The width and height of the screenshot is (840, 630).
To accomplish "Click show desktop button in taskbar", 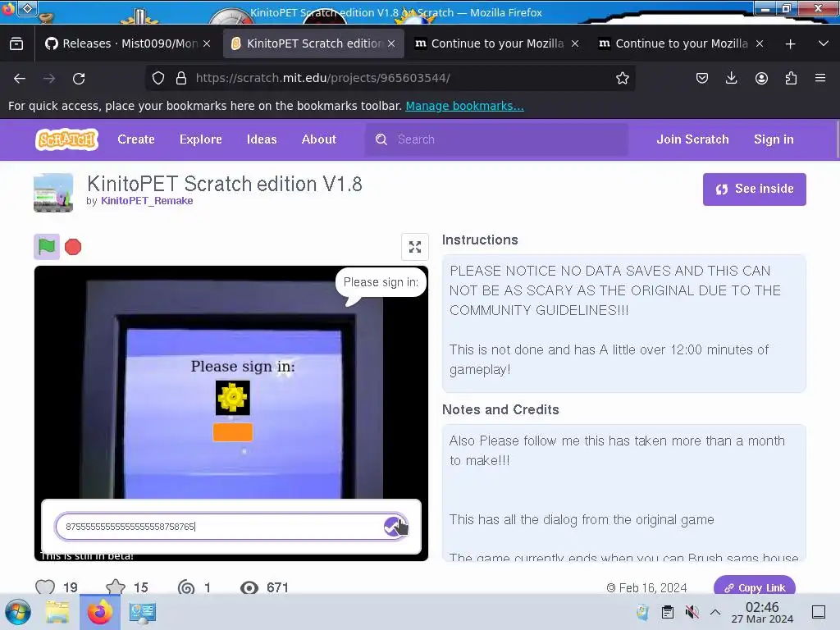I will (x=819, y=612).
